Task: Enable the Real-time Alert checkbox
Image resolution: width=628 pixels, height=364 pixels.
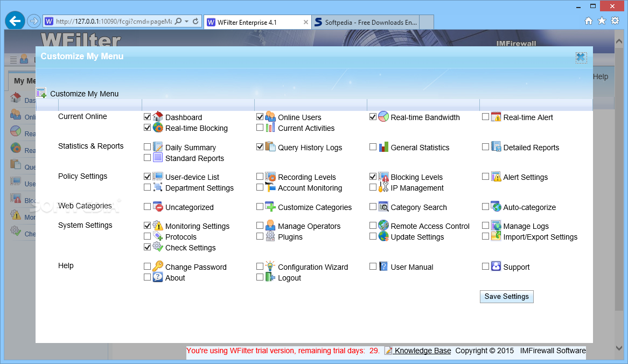Action: [485, 117]
